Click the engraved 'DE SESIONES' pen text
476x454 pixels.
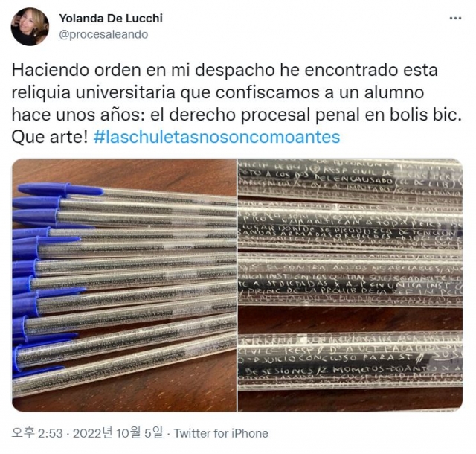click(x=278, y=371)
